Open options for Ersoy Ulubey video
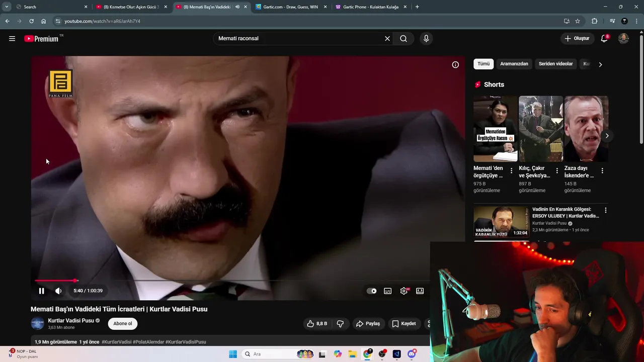 click(606, 210)
